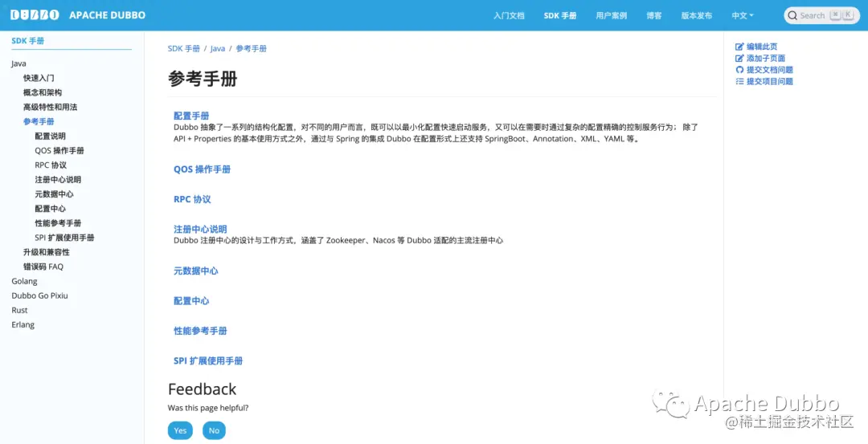Image resolution: width=868 pixels, height=444 pixels.
Task: Click the edit page pencil icon
Action: [x=739, y=47]
